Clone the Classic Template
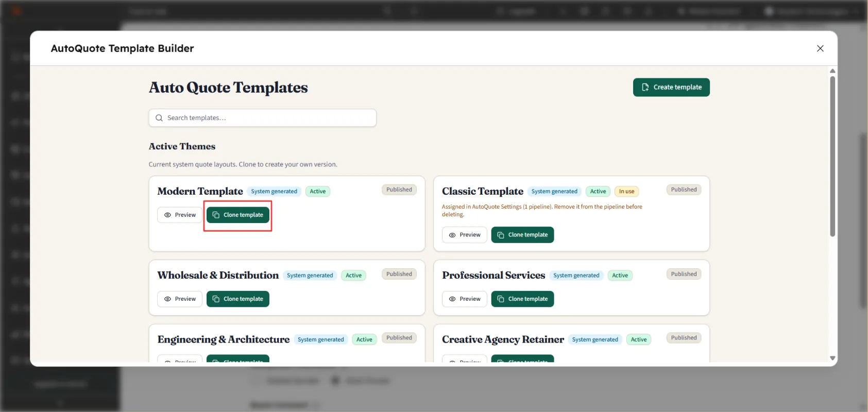This screenshot has height=412, width=868. 522,235
